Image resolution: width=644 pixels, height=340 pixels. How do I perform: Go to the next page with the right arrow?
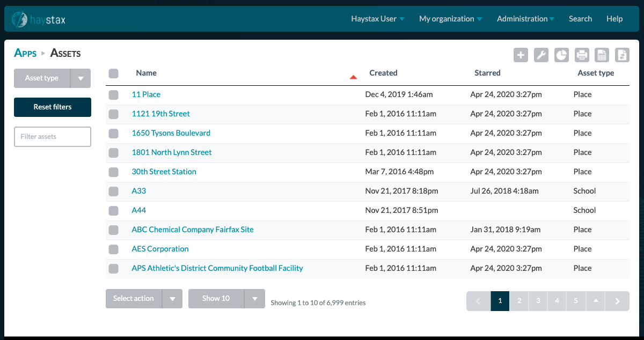pyautogui.click(x=617, y=301)
